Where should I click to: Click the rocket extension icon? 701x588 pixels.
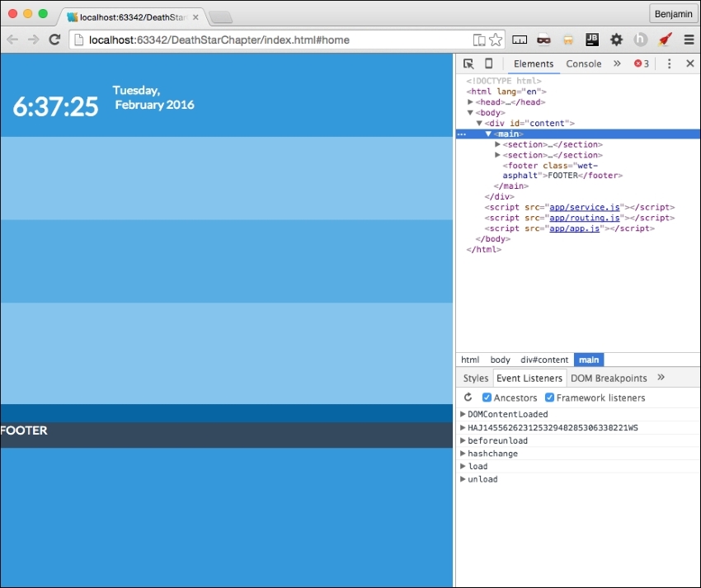click(x=666, y=39)
